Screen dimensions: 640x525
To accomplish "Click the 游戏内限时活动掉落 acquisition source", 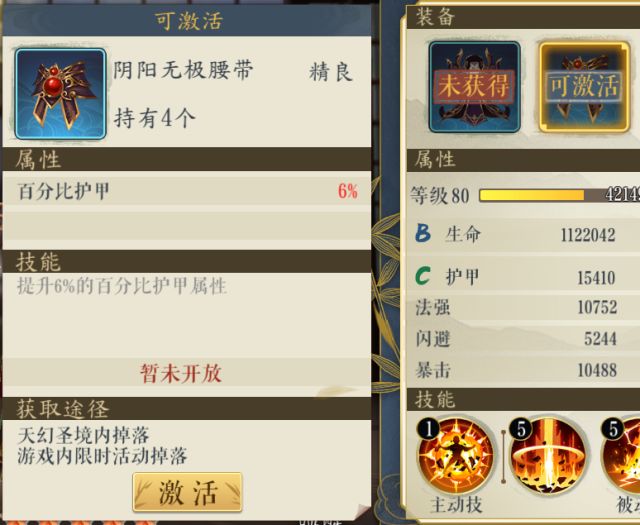I will [102, 456].
